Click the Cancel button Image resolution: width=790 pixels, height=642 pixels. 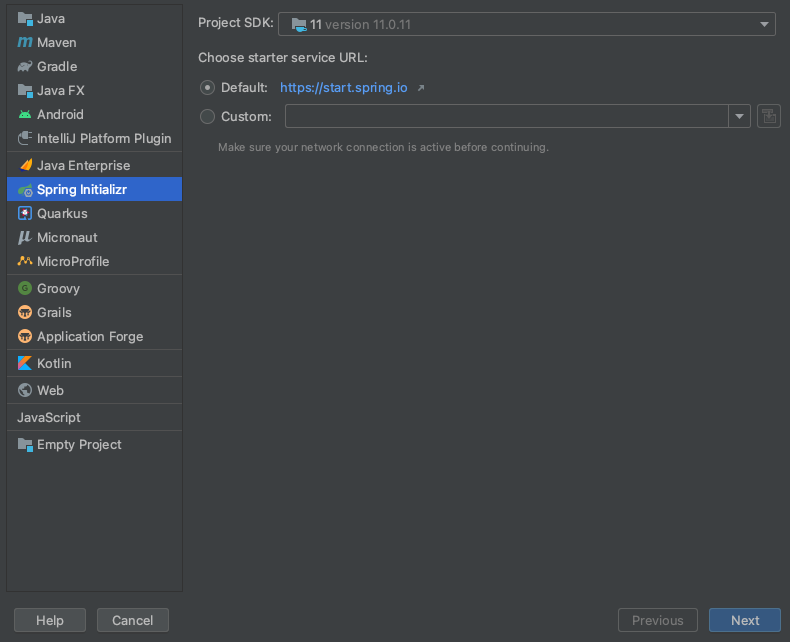click(132, 620)
